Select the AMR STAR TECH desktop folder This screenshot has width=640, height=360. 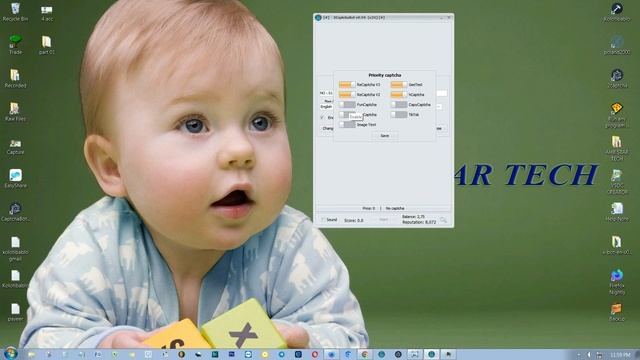coord(617,148)
